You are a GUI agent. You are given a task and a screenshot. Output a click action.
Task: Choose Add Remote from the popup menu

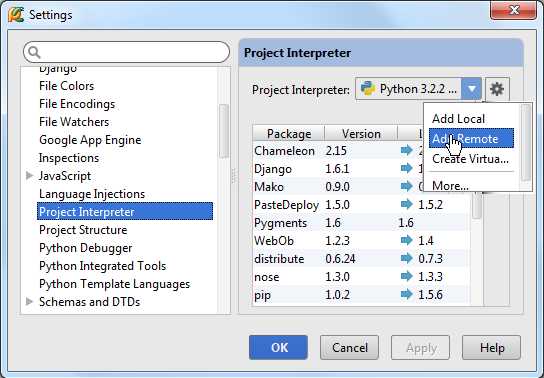tap(471, 138)
